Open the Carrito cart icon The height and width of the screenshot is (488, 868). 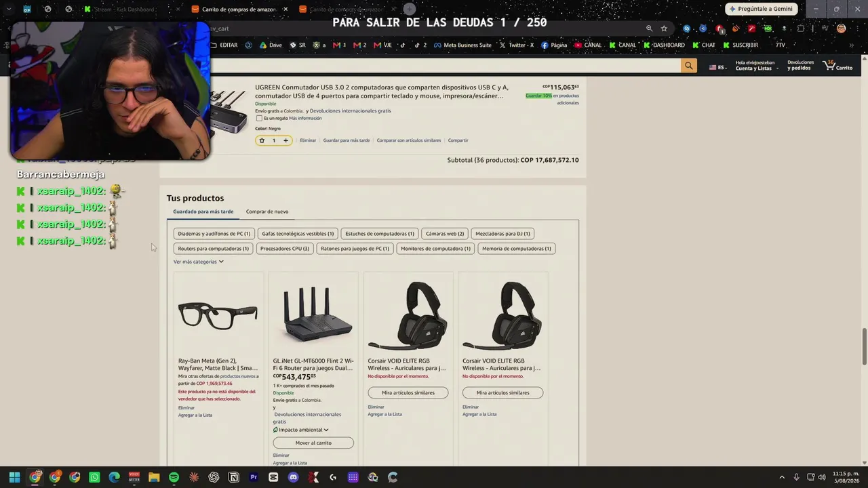pos(838,66)
